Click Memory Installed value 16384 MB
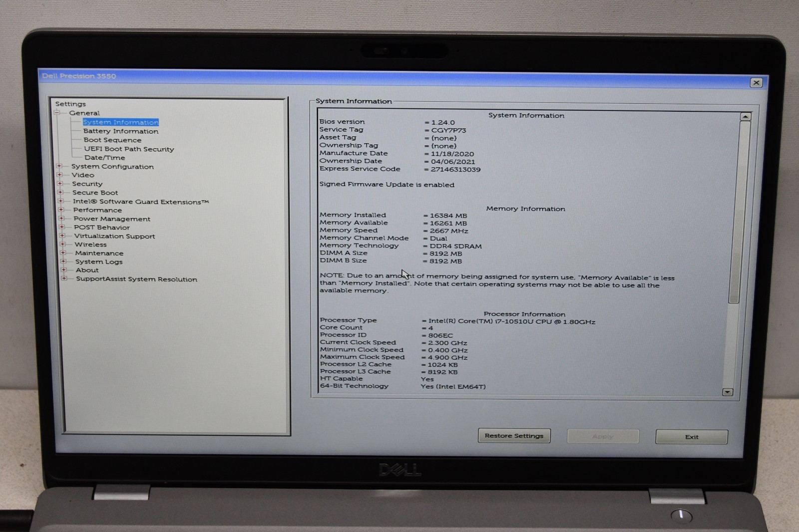799x532 pixels. pos(448,216)
